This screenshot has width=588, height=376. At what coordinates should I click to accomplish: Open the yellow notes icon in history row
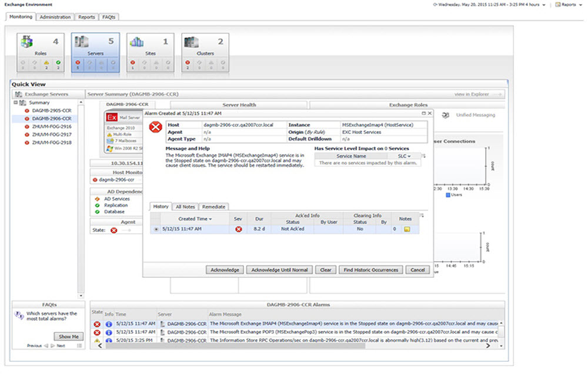click(407, 229)
